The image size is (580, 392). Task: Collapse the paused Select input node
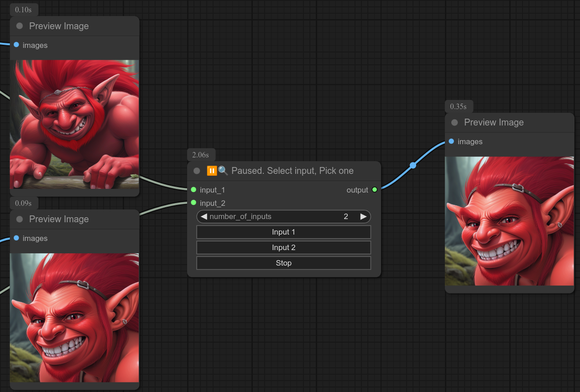click(x=197, y=171)
